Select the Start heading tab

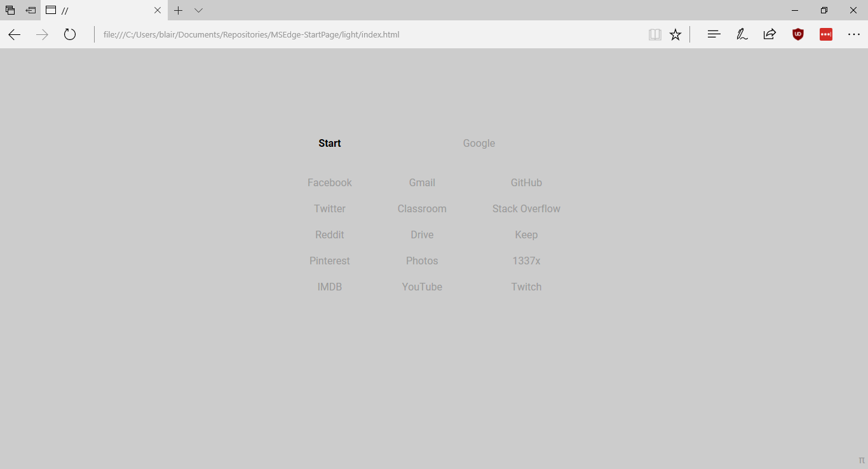tap(330, 144)
